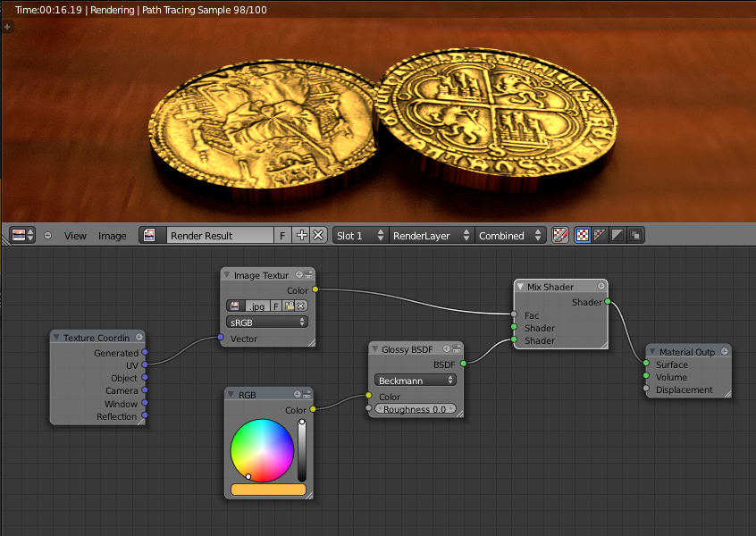This screenshot has height=536, width=756.
Task: Click the Generated output socket
Action: click(x=145, y=352)
